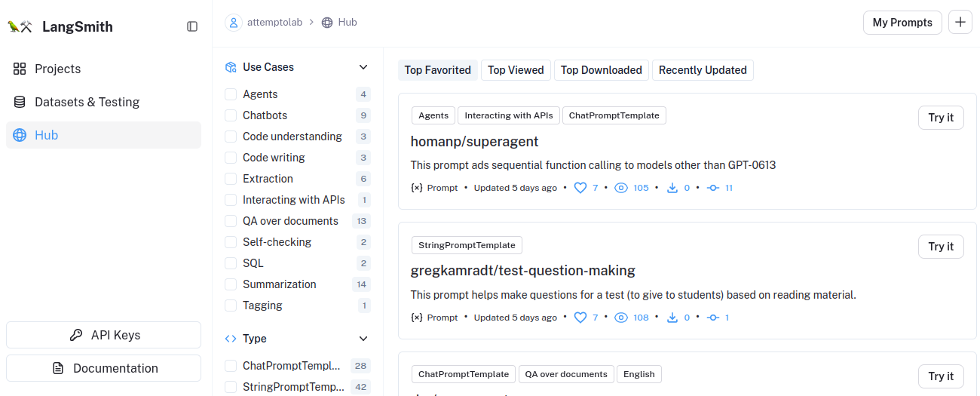Image resolution: width=980 pixels, height=396 pixels.
Task: Enable the Agents use case checkbox
Action: (231, 94)
